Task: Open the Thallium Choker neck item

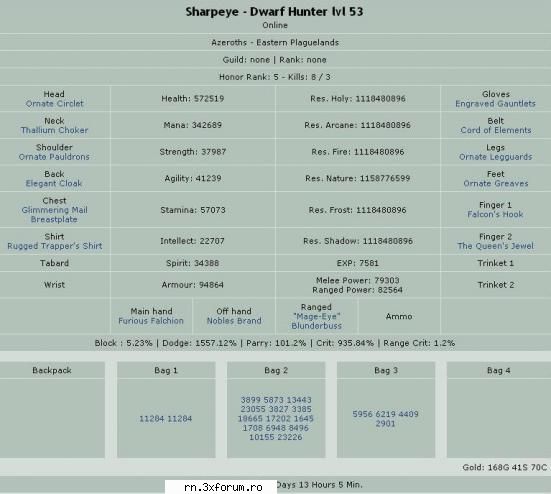Action: (x=54, y=130)
